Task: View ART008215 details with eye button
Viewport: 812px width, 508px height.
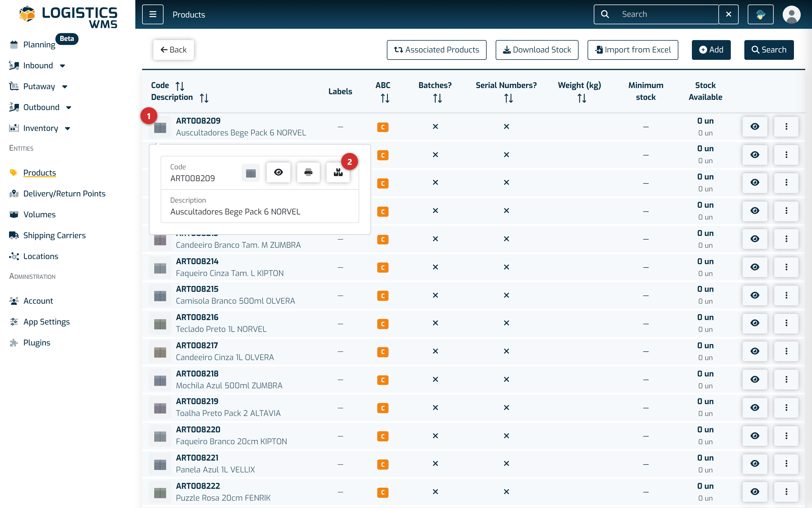Action: [754, 295]
